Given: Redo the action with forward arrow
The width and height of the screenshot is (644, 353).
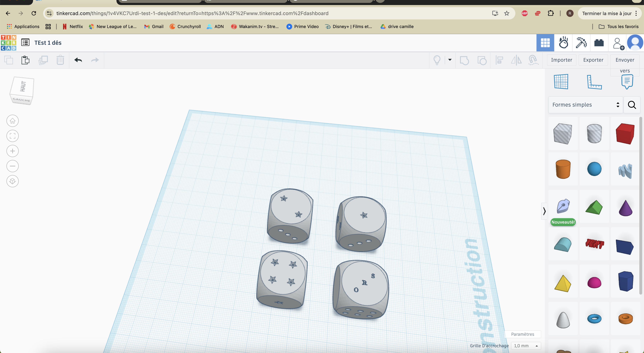Looking at the screenshot, I should click(95, 60).
